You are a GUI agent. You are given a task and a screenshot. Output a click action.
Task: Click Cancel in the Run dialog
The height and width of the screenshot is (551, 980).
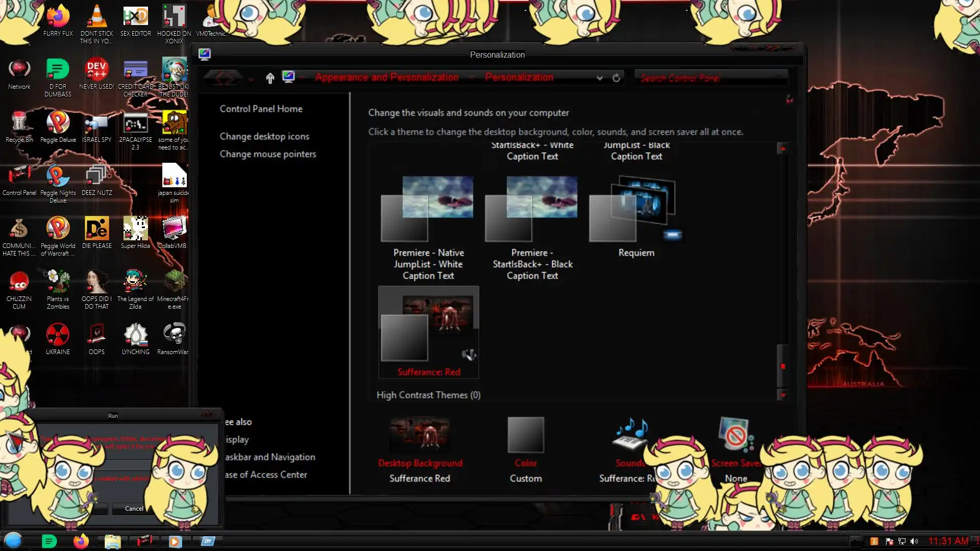pos(134,508)
